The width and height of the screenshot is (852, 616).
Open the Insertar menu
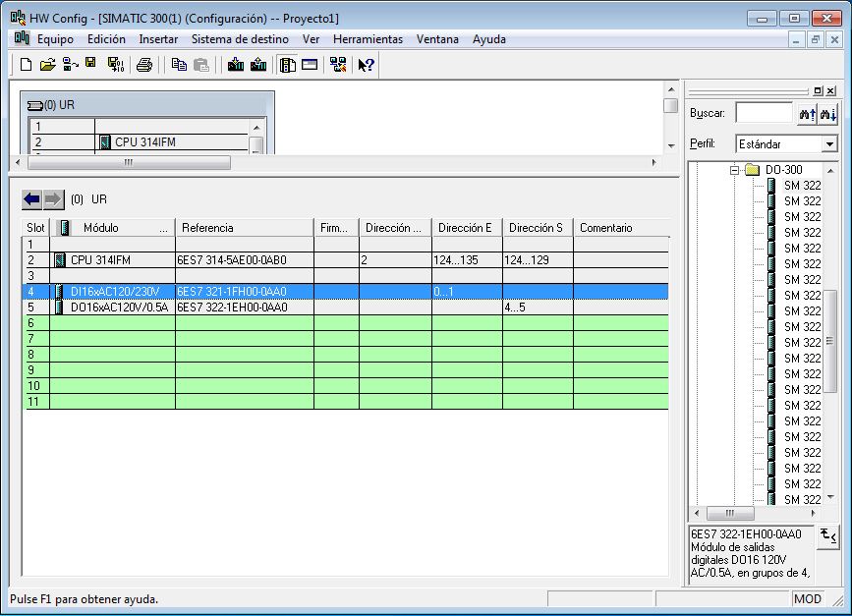[x=158, y=39]
